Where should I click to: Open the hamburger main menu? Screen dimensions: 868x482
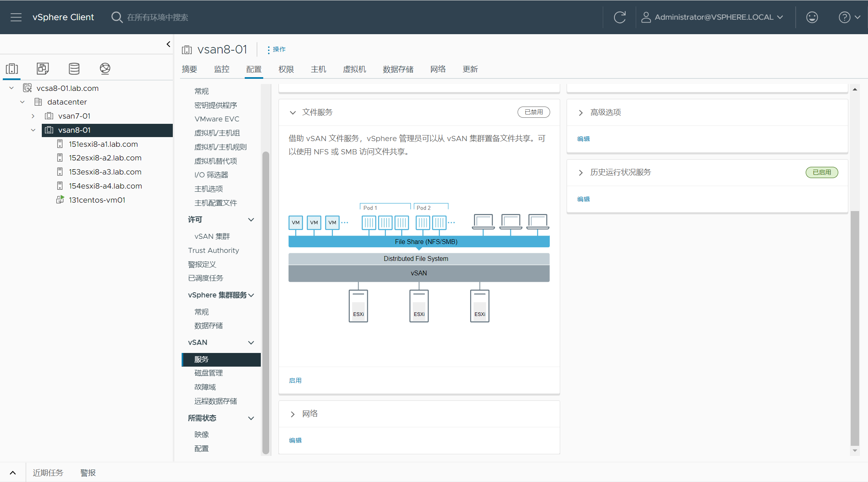(16, 17)
